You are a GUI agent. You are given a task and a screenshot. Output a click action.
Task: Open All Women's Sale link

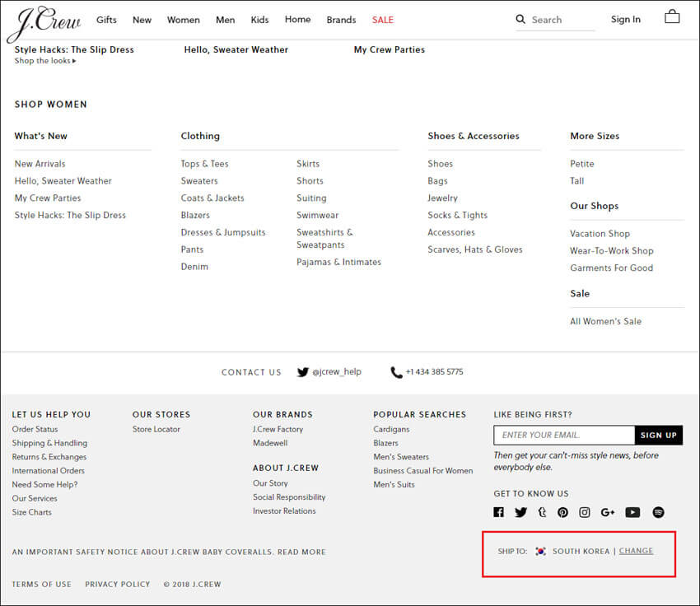606,321
